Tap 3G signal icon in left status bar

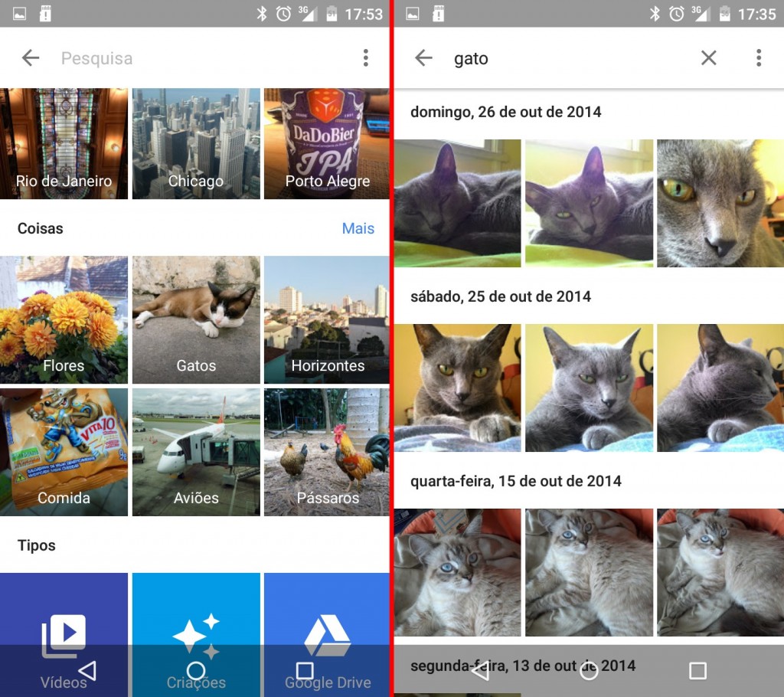(x=308, y=14)
